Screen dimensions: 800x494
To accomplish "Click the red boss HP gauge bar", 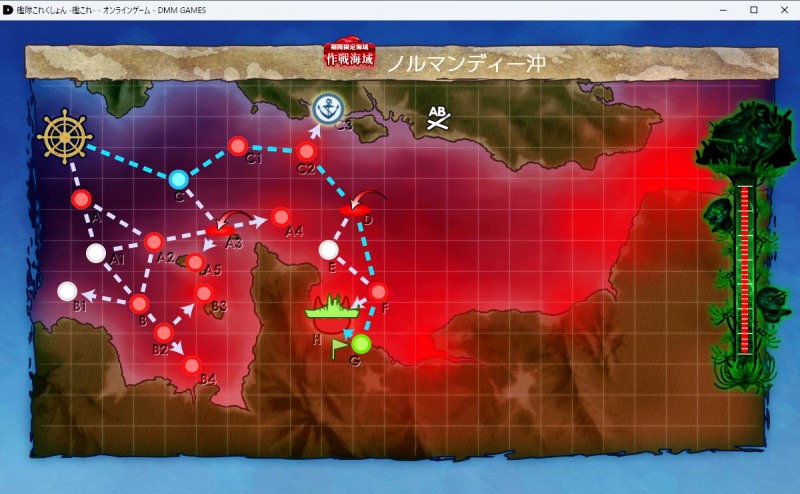I will tap(744, 270).
